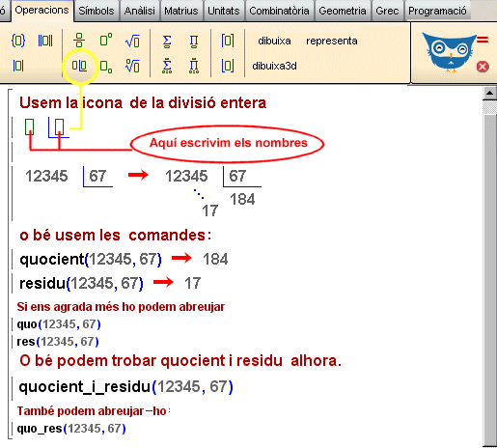Screen dimensions: 497x448
Task: Click the norm double-bars icon
Action: [45, 41]
